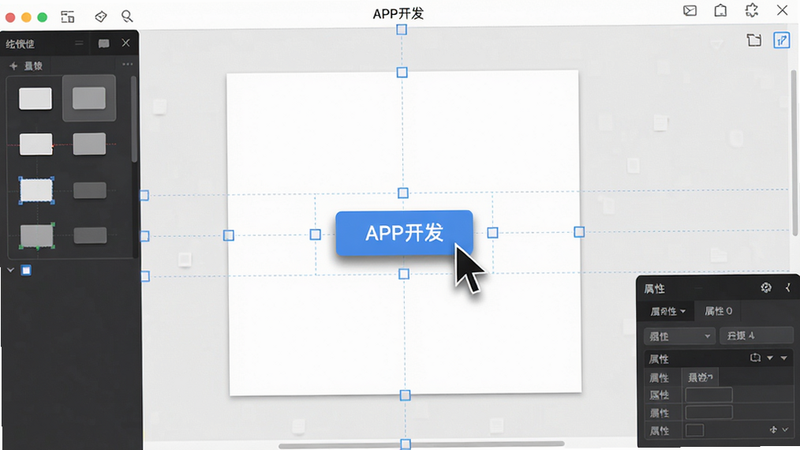Click the copy icon in 属性 section header

[x=756, y=358]
